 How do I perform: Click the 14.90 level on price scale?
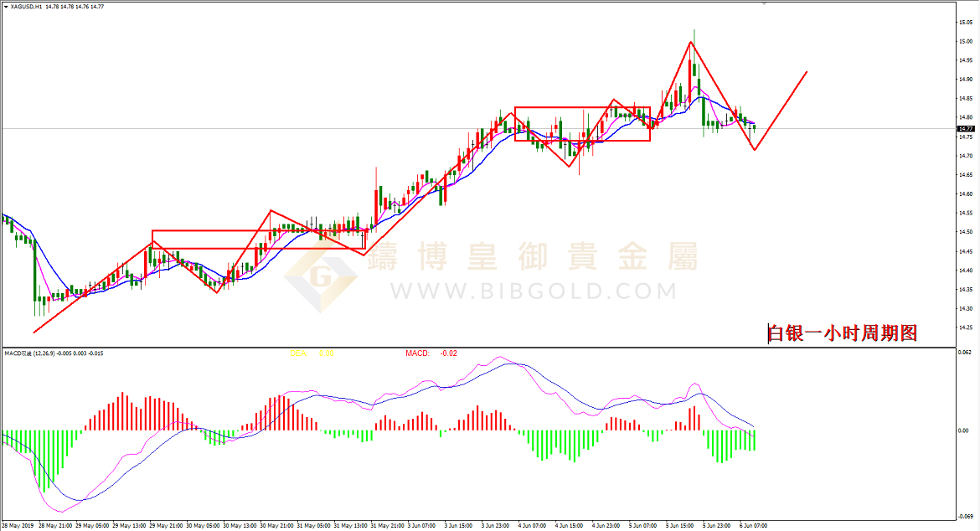(x=966, y=80)
